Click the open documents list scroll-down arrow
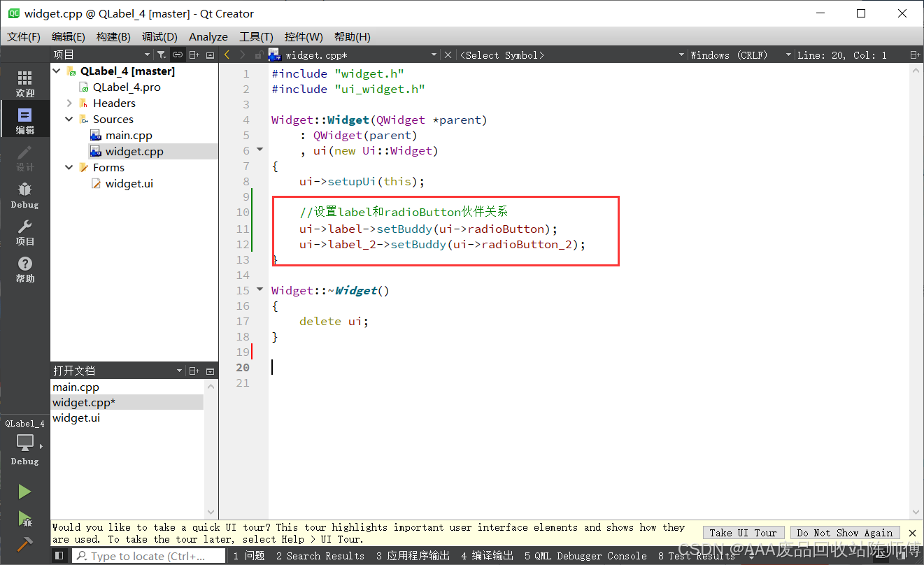 [211, 513]
